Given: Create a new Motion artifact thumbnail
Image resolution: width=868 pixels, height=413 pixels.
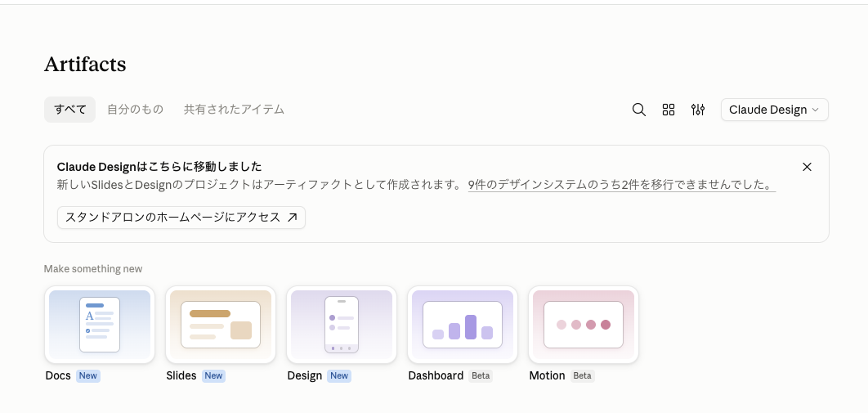Looking at the screenshot, I should [584, 325].
